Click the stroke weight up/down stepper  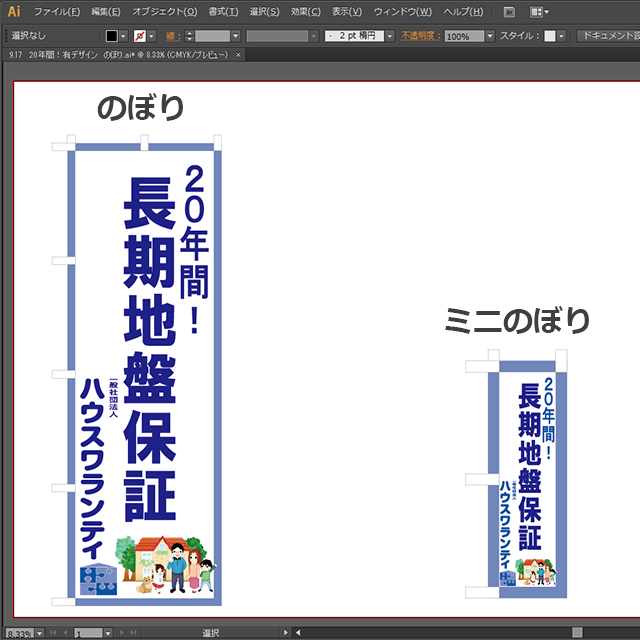189,36
